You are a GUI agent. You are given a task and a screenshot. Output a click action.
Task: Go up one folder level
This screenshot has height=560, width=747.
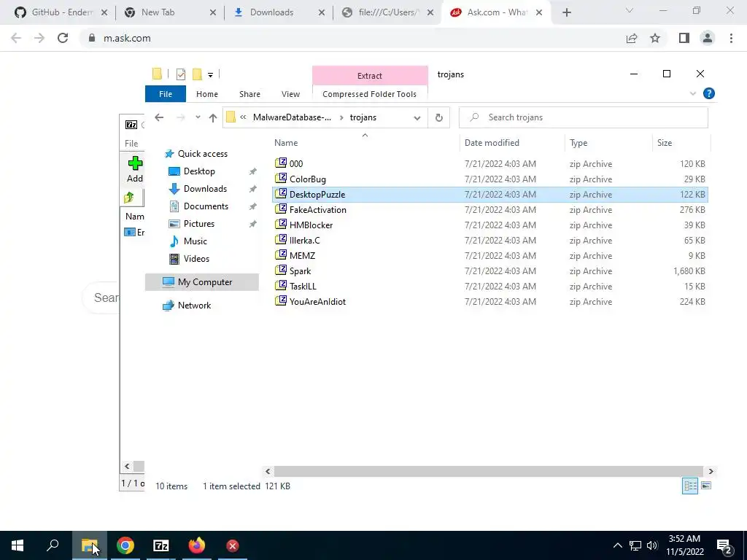click(x=212, y=117)
